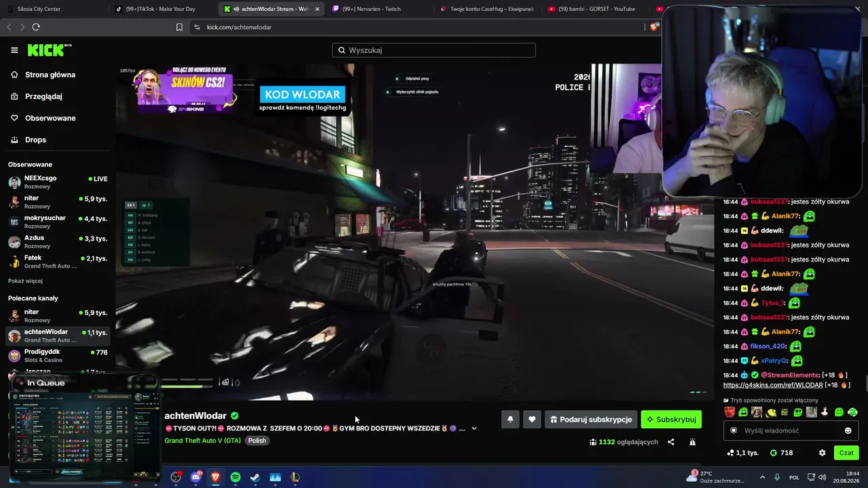
Task: Send message with the Czat button
Action: [x=846, y=453]
